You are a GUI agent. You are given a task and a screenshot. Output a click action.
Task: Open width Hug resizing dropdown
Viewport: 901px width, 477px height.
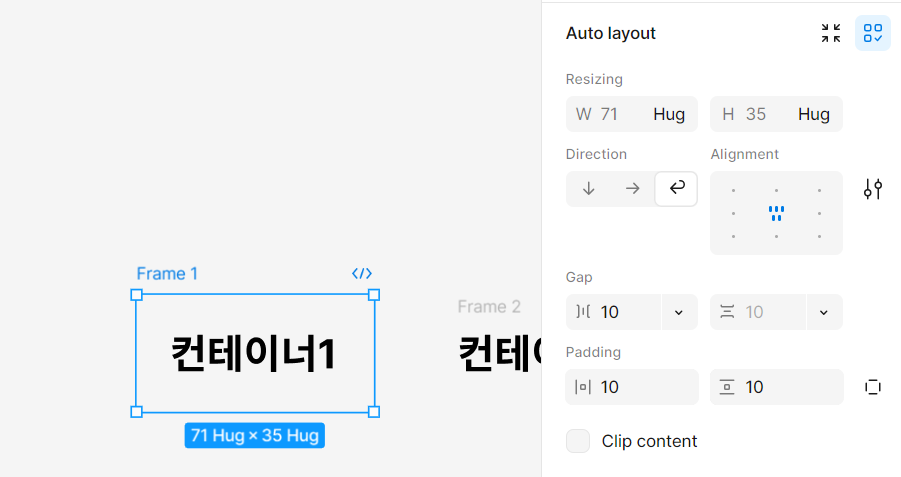669,114
